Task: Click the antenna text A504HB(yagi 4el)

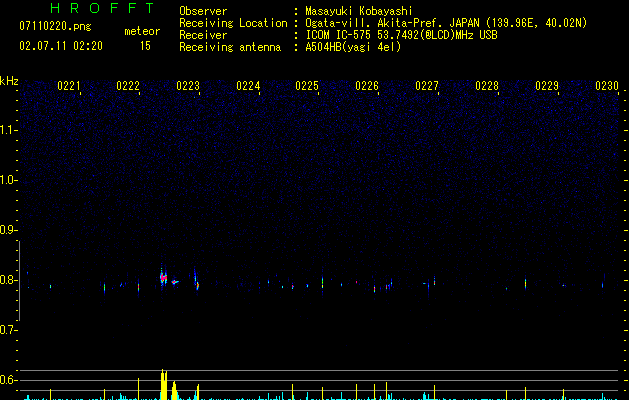Action: tap(353, 47)
